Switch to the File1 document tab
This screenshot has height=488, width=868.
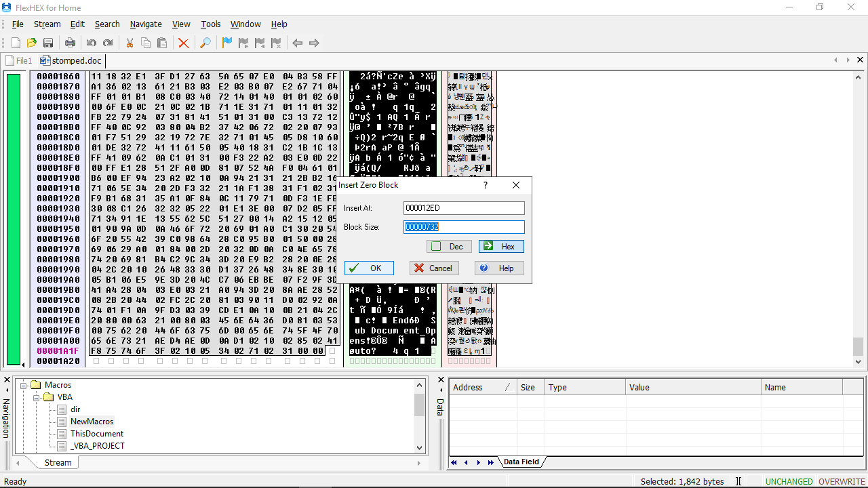tap(20, 60)
